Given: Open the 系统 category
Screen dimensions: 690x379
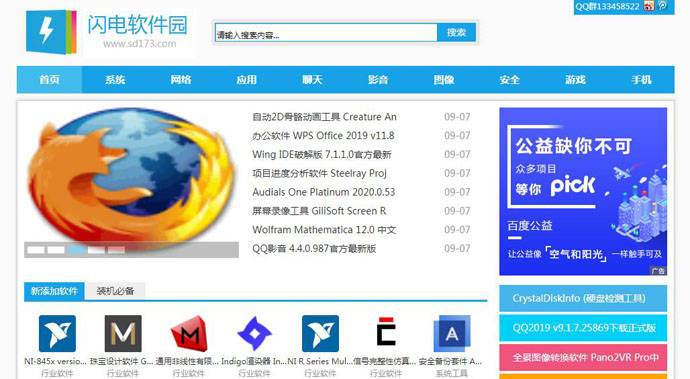Looking at the screenshot, I should (x=115, y=80).
